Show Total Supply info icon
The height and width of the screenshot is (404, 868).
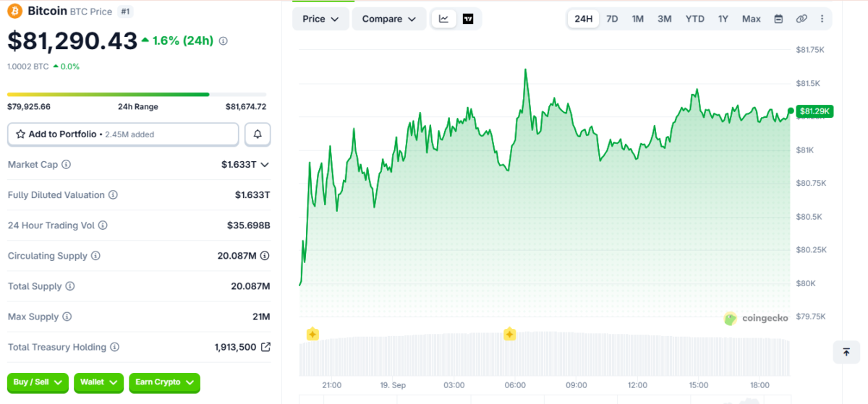pyautogui.click(x=70, y=286)
